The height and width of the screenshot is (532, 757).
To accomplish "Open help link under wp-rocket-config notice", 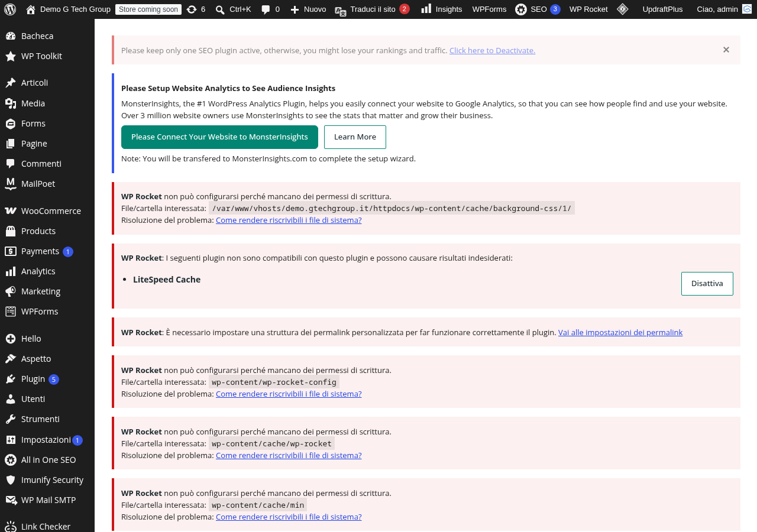I will (289, 394).
